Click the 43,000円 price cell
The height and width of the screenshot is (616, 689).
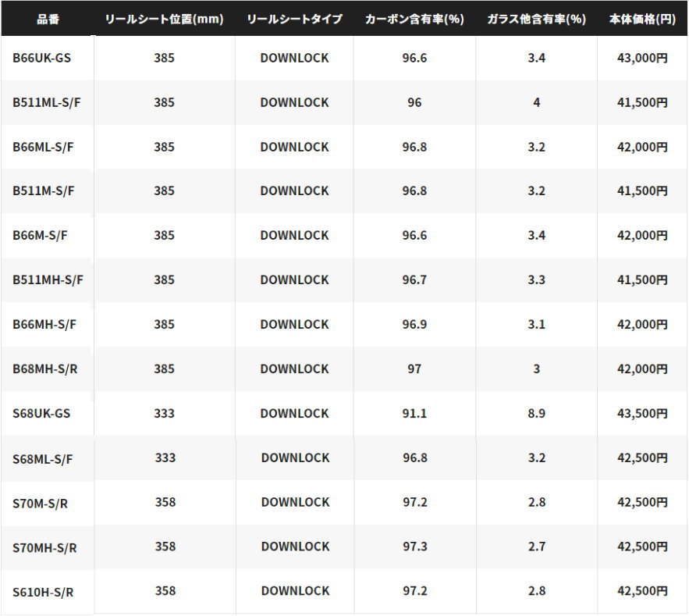coord(642,58)
